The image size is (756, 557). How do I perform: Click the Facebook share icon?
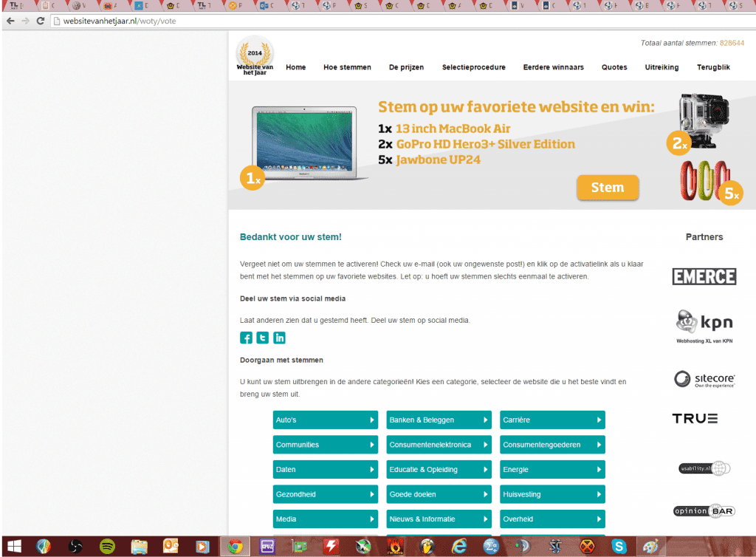coord(247,338)
